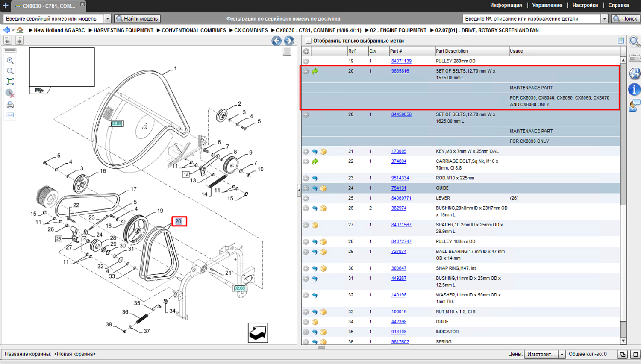Open the part search field dropdown arrow
The image size is (641, 364).
click(x=604, y=19)
